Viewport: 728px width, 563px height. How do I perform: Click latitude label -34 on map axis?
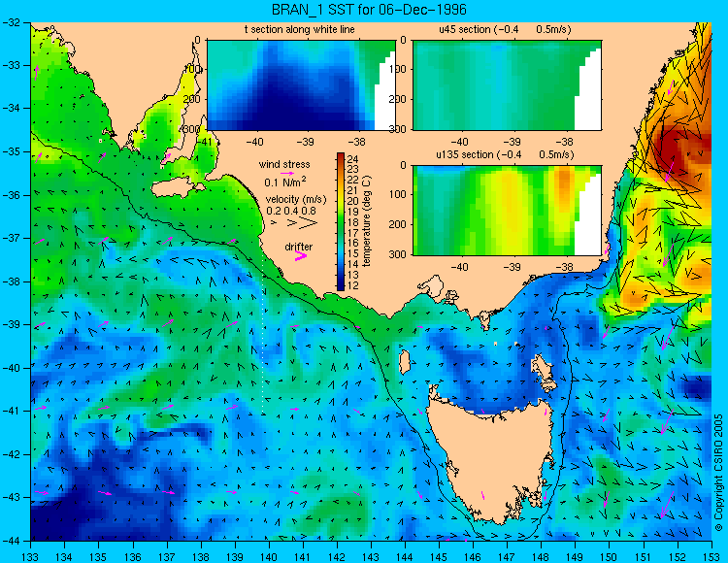point(12,109)
